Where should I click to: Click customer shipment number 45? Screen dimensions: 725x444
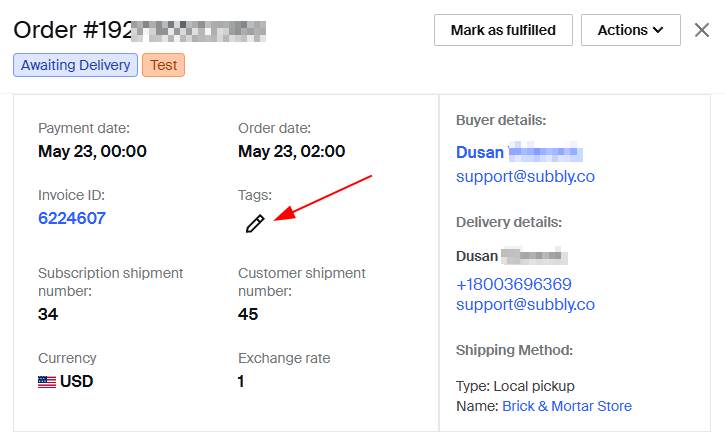248,314
